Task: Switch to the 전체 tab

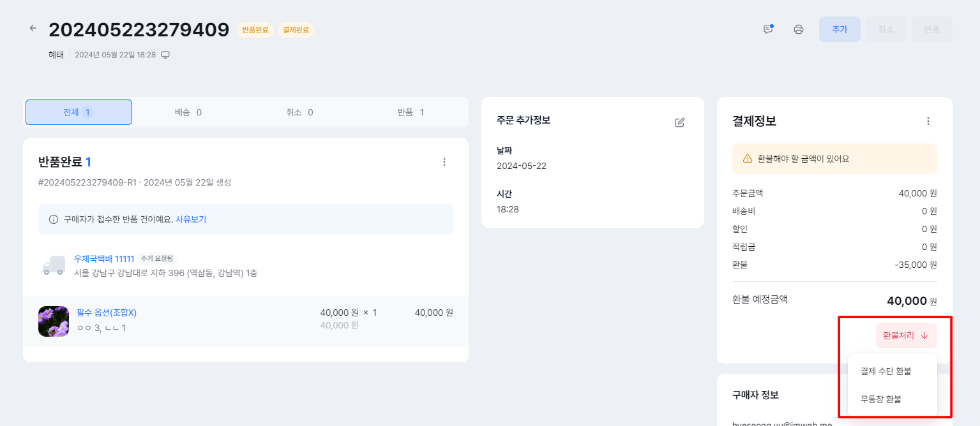Action: [79, 112]
